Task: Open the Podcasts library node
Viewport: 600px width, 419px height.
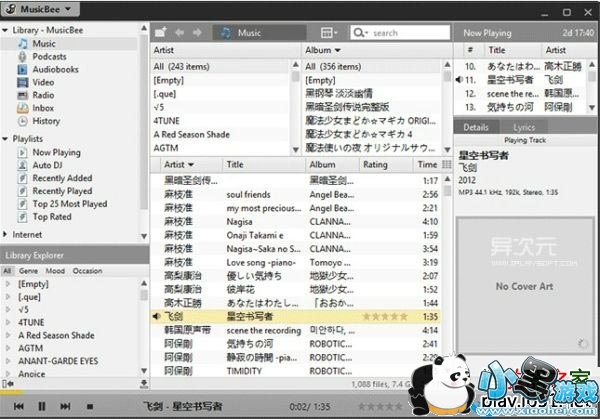Action: [49, 57]
